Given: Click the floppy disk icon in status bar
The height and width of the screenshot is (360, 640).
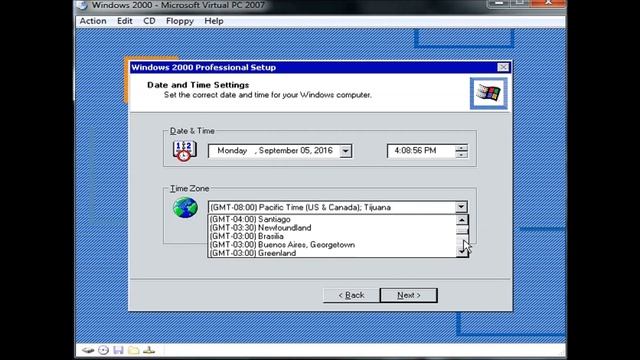Looking at the screenshot, I should click(x=118, y=350).
